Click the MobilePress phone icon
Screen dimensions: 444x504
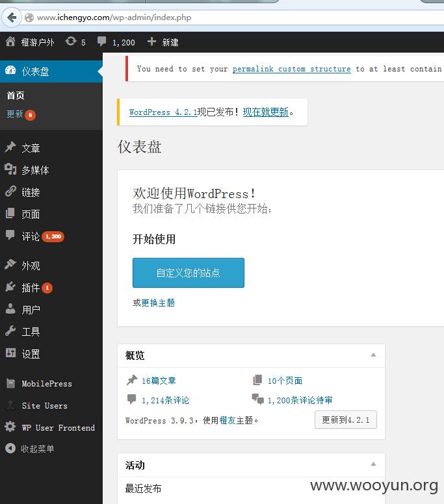click(x=10, y=383)
